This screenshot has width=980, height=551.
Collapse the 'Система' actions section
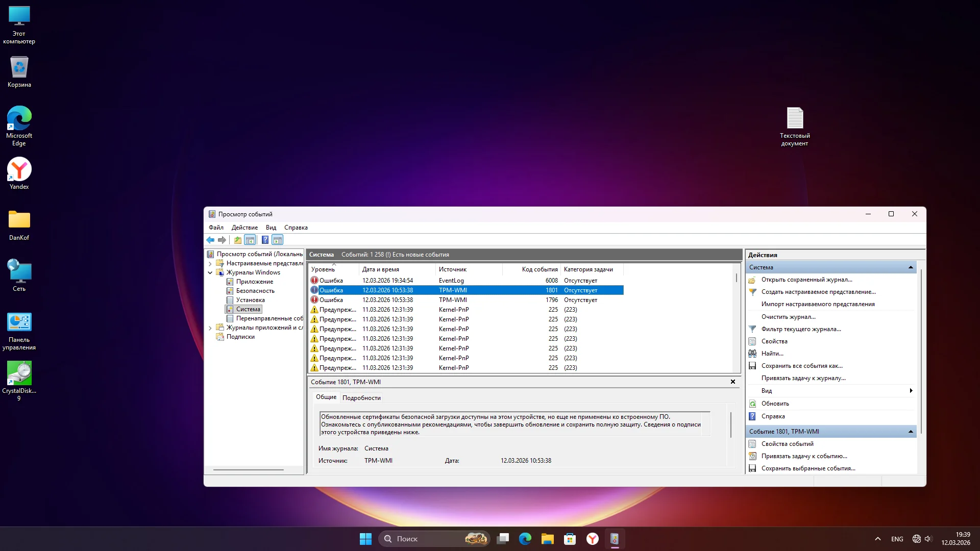coord(911,267)
